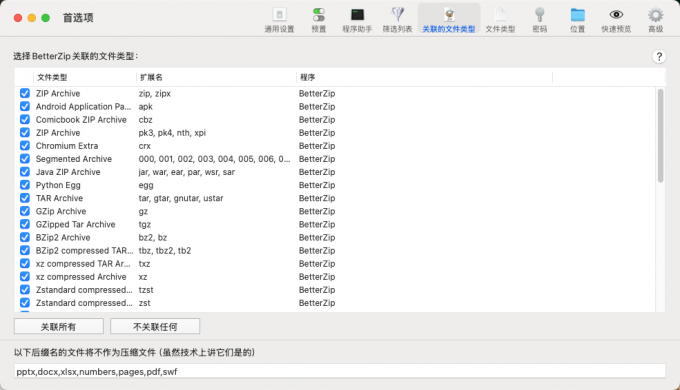Click the "txz" extension cell
Screen dimensions: 680x390
tap(144, 263)
